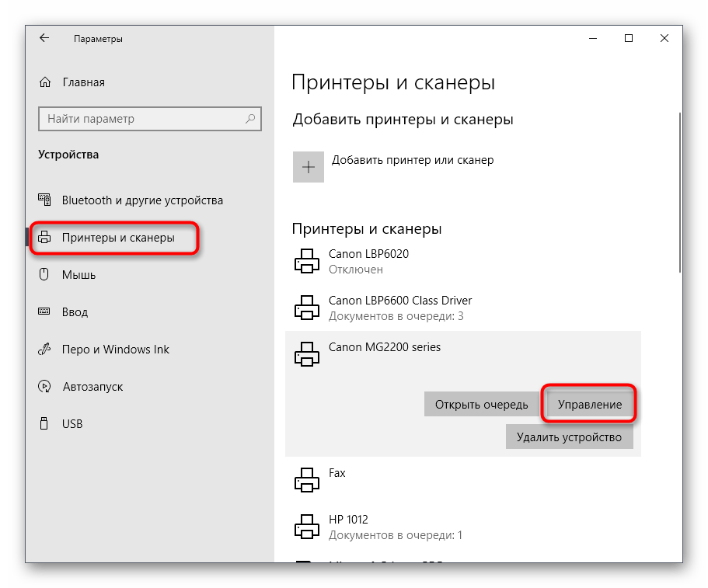Select the HP 1012 printer name
708x588 pixels.
pos(348,520)
